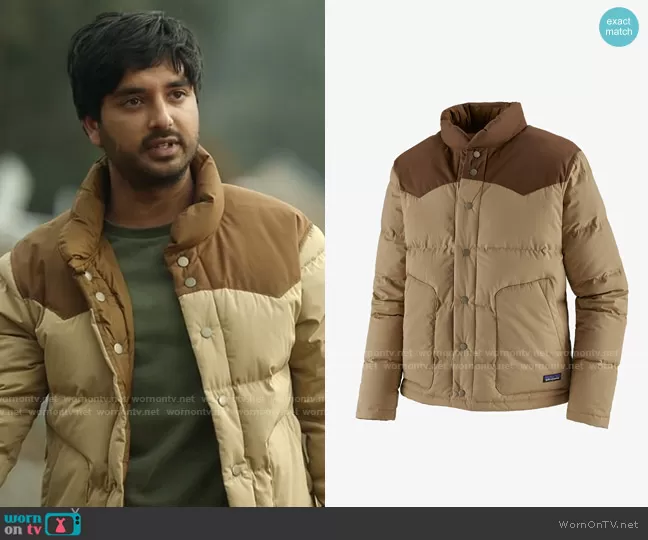648x540 pixels.
Task: Open the left scene photo of man
Action: point(162,253)
